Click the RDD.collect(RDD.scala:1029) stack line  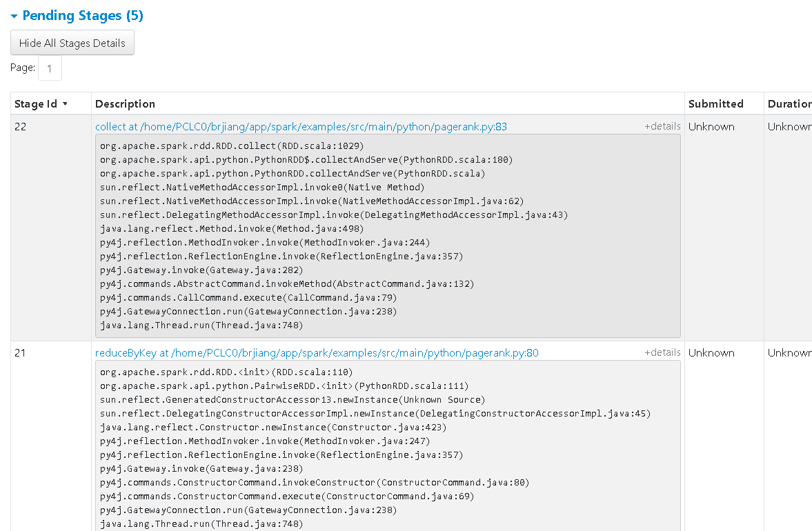click(x=232, y=146)
